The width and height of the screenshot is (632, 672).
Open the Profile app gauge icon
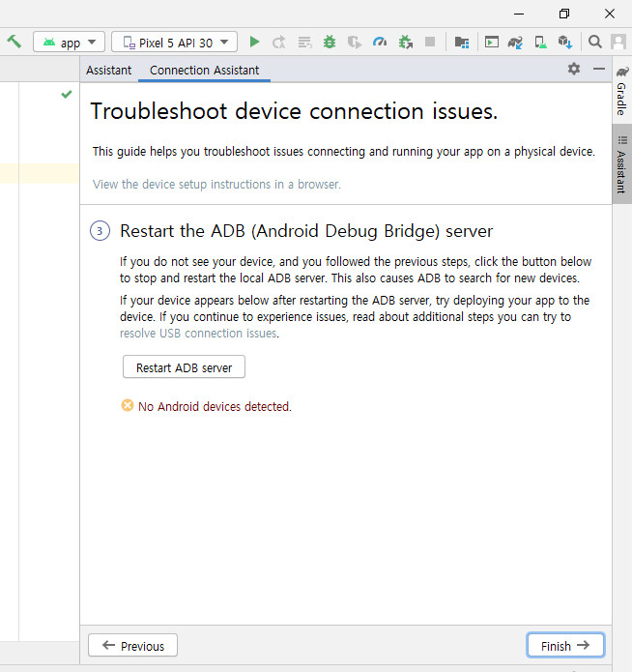pyautogui.click(x=380, y=42)
